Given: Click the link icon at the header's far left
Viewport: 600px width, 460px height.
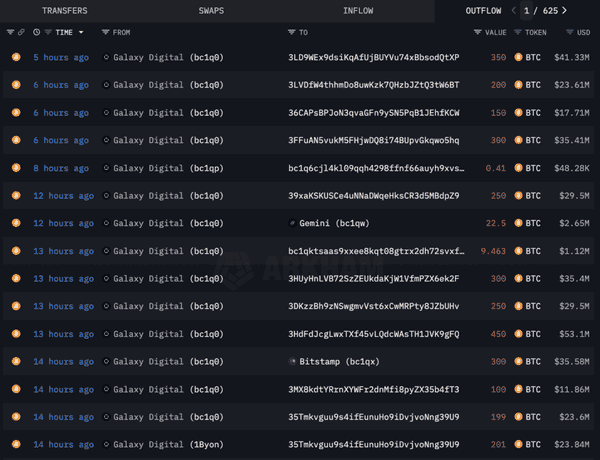Looking at the screenshot, I should pyautogui.click(x=21, y=32).
